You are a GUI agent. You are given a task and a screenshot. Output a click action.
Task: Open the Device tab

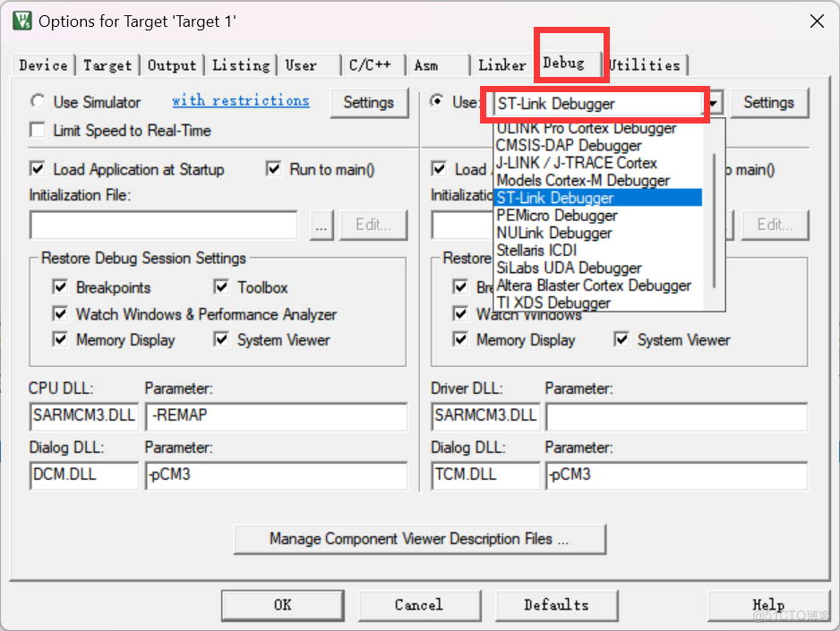pyautogui.click(x=42, y=64)
